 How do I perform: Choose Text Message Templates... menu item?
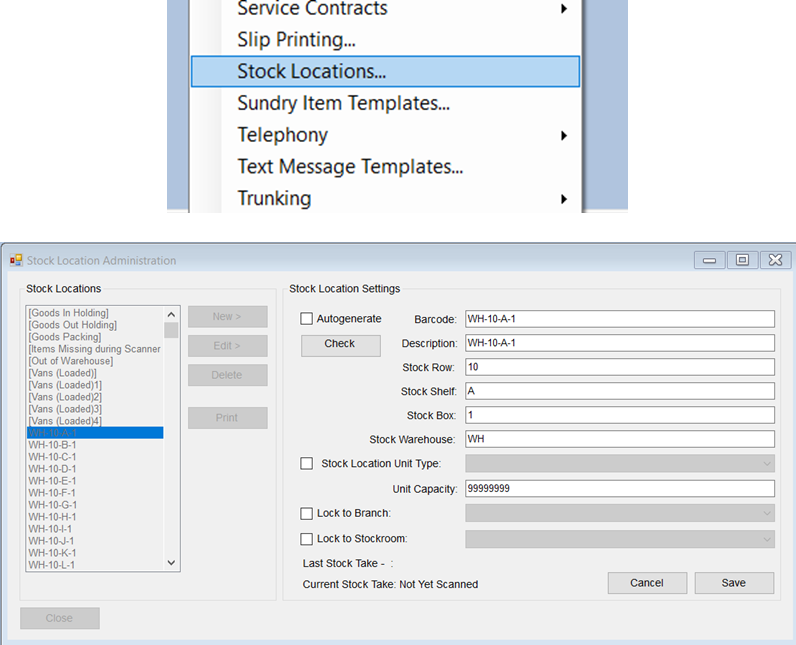coord(350,167)
